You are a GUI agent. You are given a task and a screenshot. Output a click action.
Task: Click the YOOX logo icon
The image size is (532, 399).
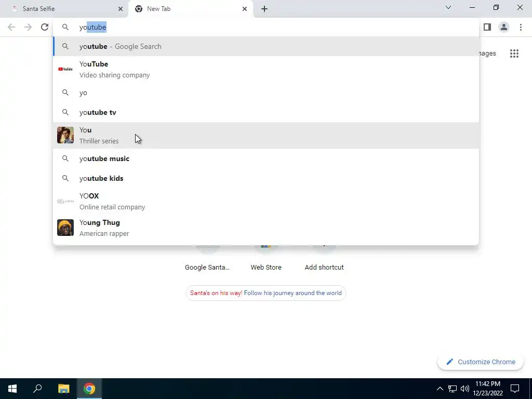[65, 201]
